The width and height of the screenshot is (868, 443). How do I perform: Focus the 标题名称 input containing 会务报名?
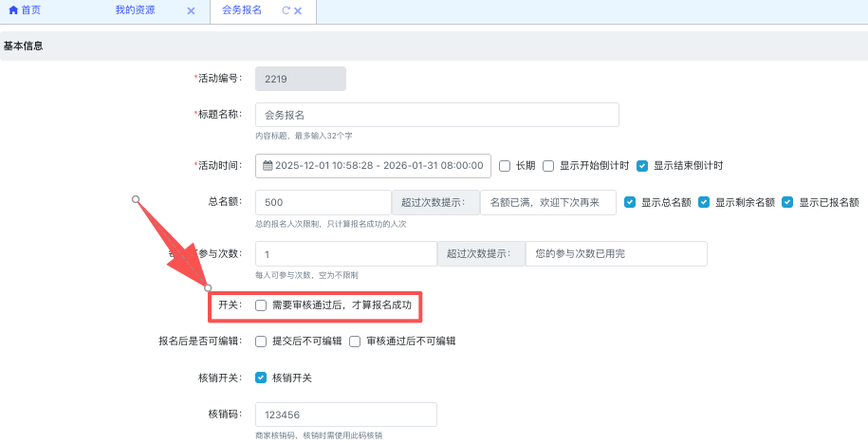pos(436,115)
